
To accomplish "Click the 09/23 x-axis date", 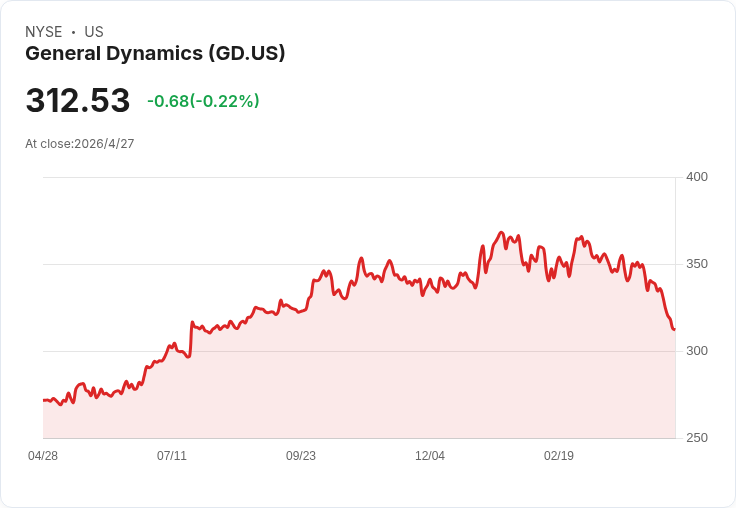I will (x=301, y=456).
